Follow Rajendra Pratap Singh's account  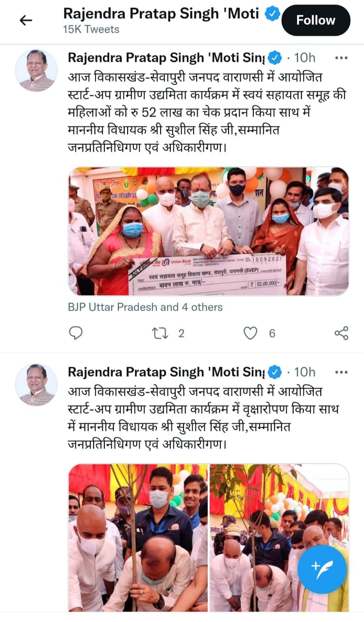click(x=316, y=20)
